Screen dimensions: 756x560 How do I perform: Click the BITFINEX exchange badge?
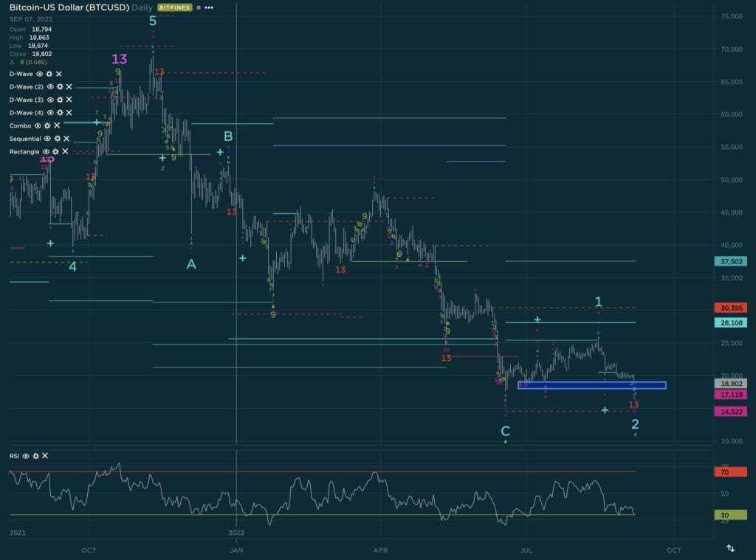[174, 7]
